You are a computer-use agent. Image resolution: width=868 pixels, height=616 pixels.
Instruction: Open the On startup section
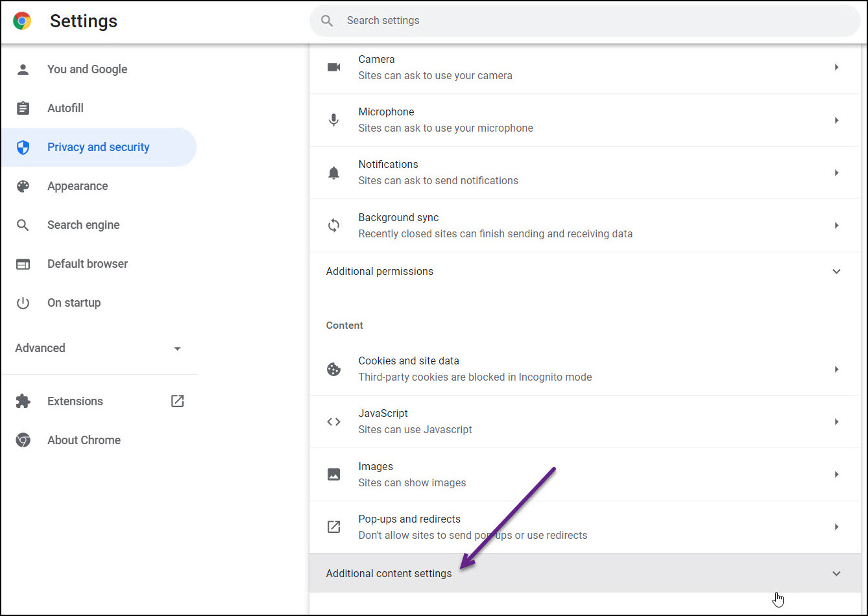(99, 303)
